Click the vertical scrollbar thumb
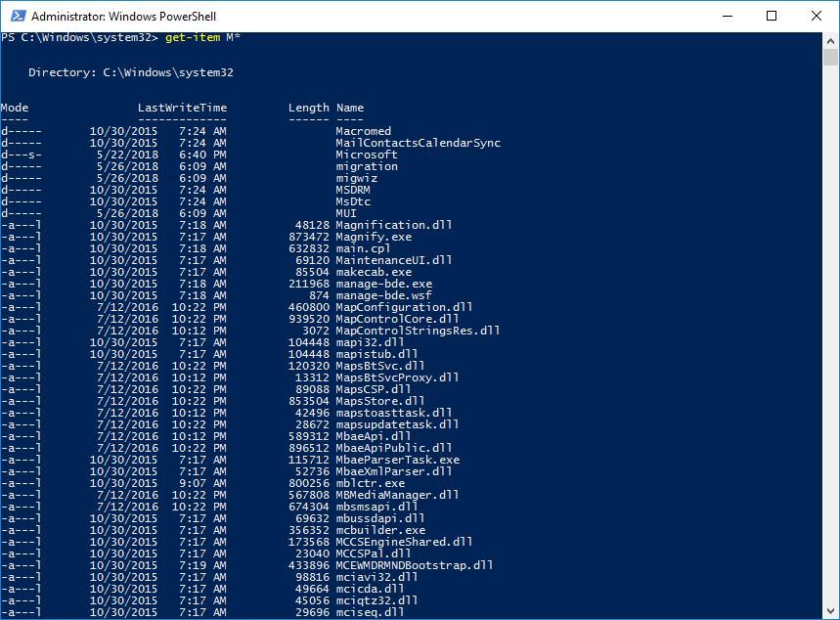Screen dimensions: 840x620 tap(831, 59)
